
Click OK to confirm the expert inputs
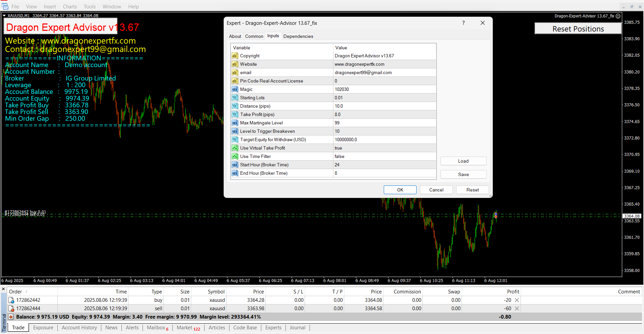click(400, 190)
